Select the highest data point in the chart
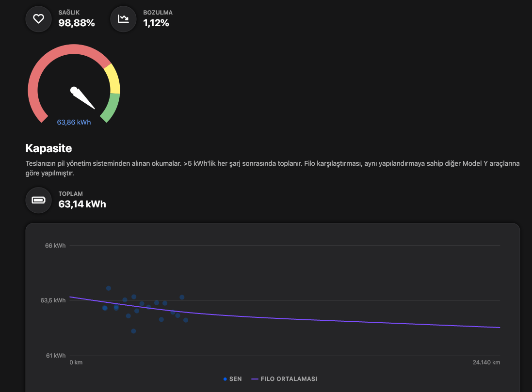Viewport: 532px width, 392px height. (x=109, y=288)
